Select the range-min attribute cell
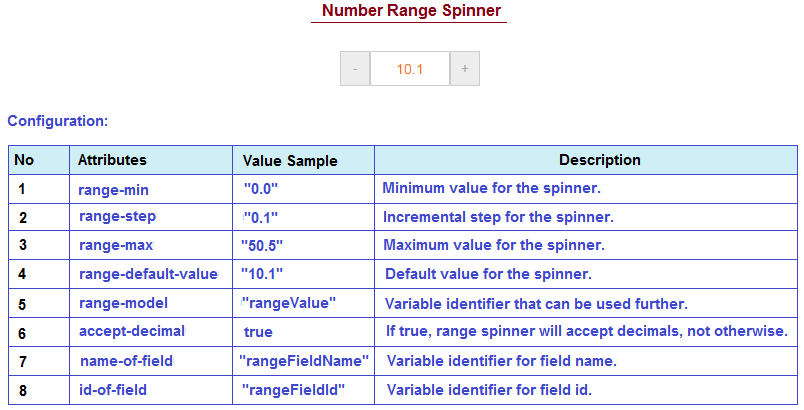The height and width of the screenshot is (410, 804). pos(151,189)
